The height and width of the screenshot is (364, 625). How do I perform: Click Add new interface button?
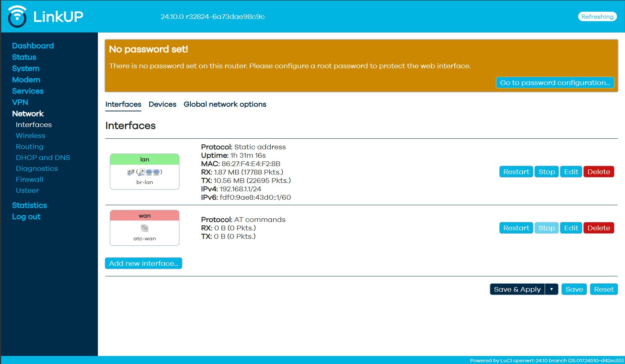coord(144,263)
